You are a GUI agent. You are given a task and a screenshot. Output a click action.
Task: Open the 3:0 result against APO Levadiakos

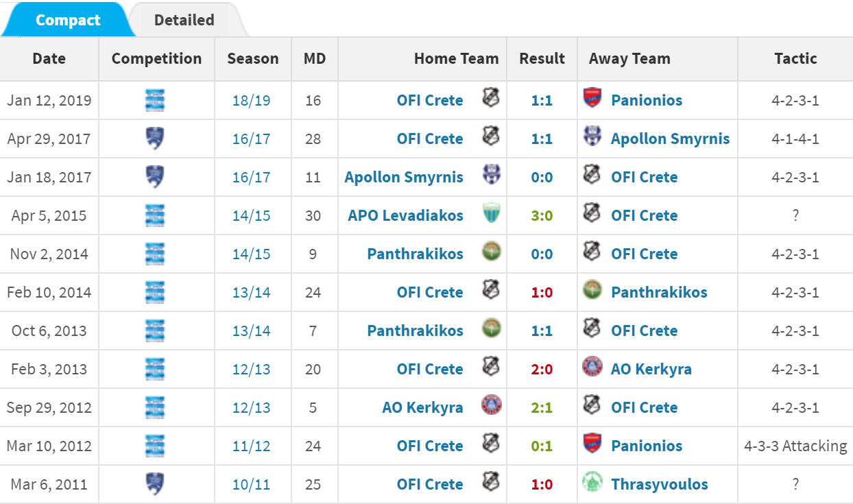click(x=542, y=215)
